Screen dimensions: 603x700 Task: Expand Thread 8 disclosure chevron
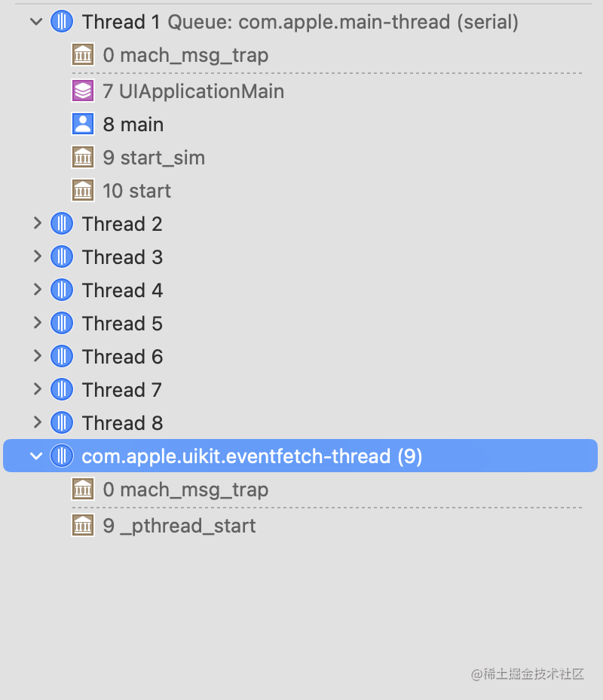pyautogui.click(x=36, y=423)
